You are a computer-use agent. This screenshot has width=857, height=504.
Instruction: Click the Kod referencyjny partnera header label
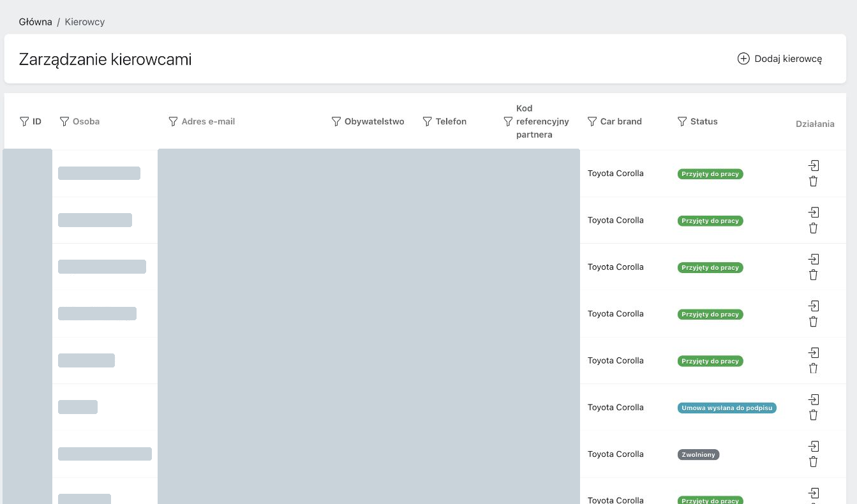542,121
